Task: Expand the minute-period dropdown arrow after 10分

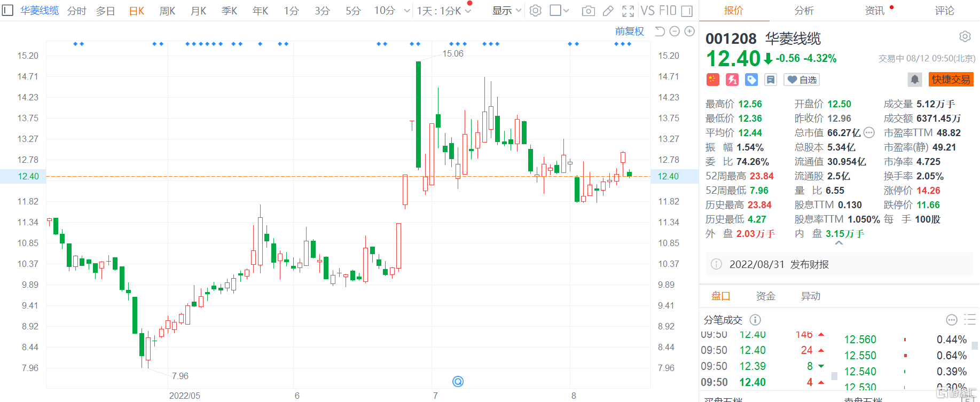Action: pyautogui.click(x=407, y=11)
